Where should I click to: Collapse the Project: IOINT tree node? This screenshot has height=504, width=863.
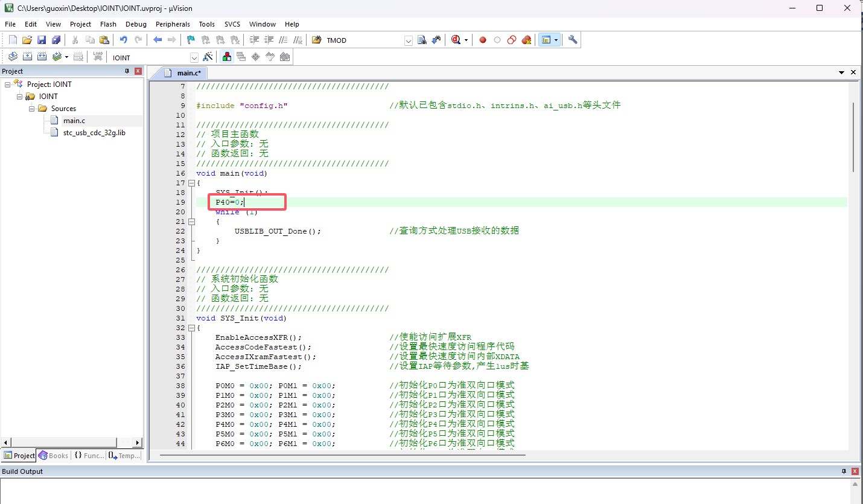(x=8, y=85)
